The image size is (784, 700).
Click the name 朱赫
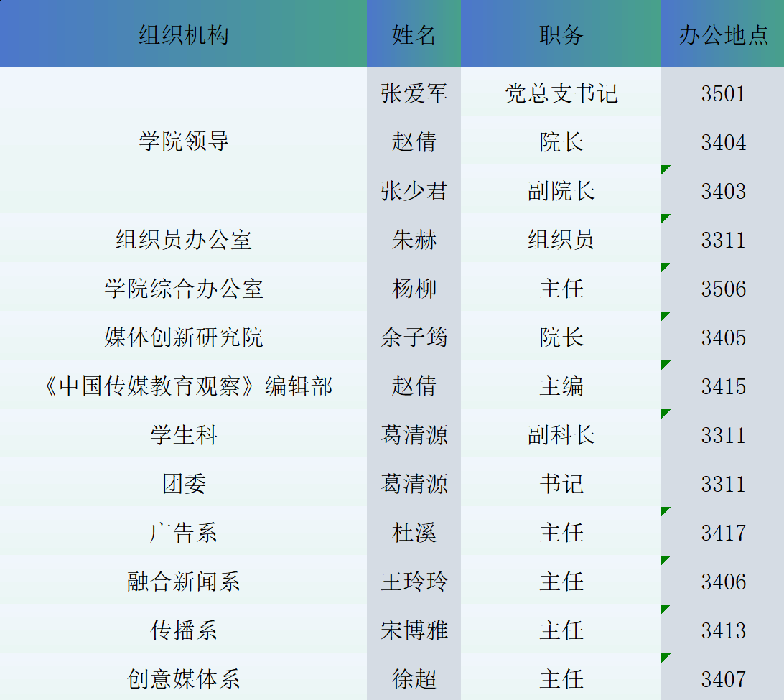click(x=414, y=240)
